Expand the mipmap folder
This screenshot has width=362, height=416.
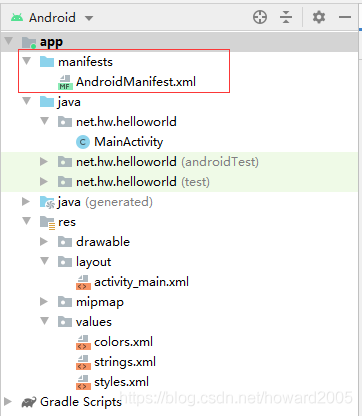44,302
